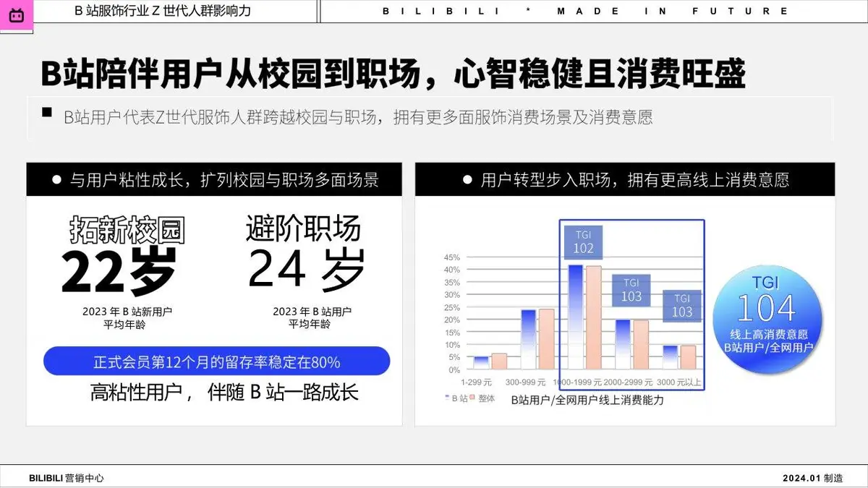Image resolution: width=868 pixels, height=488 pixels.
Task: Click the "300-999 元" category label
Action: (525, 382)
